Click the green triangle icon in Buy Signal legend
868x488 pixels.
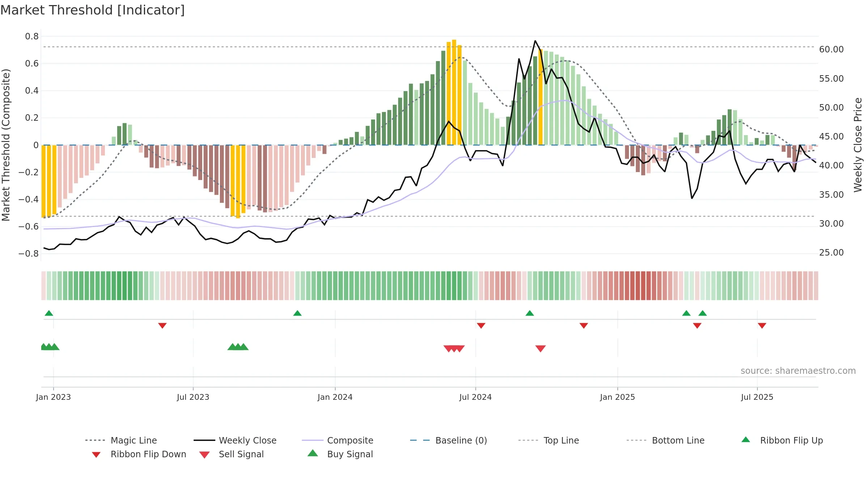(313, 453)
